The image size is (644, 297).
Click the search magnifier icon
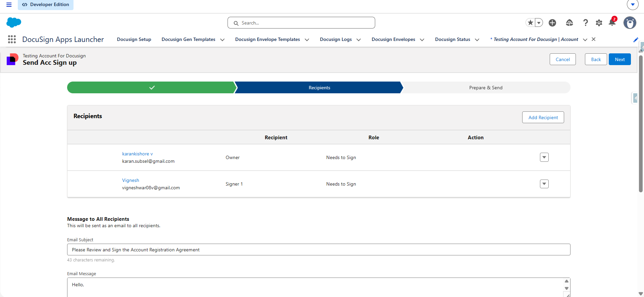click(x=236, y=23)
